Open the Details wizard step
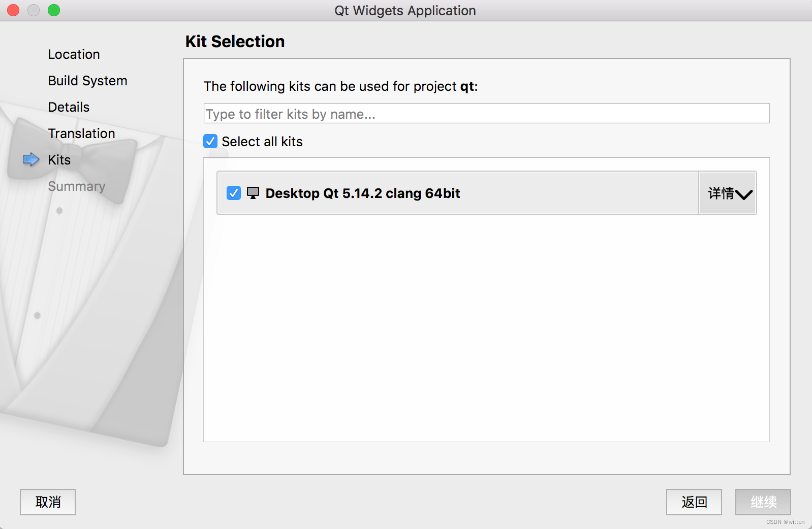 pos(69,107)
